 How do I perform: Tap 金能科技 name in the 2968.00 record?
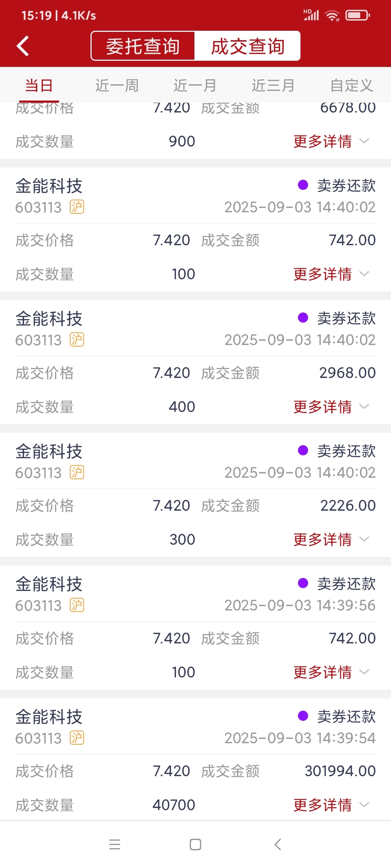tap(49, 319)
